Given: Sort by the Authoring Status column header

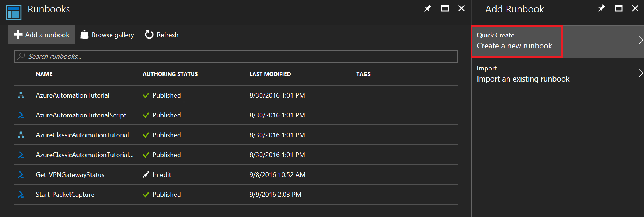Looking at the screenshot, I should [x=170, y=74].
